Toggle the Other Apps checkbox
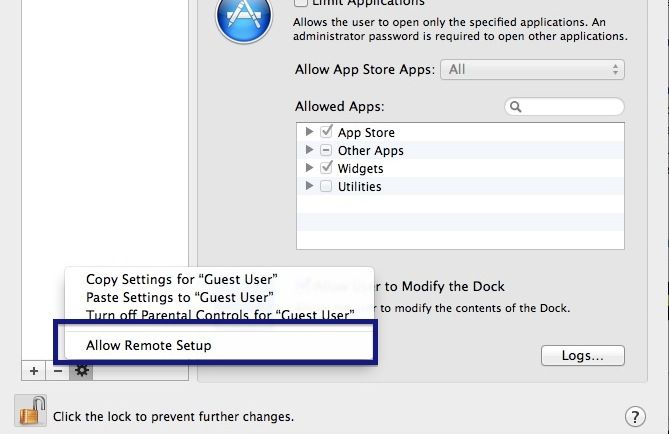Viewport: 669px width, 434px height. [x=326, y=150]
